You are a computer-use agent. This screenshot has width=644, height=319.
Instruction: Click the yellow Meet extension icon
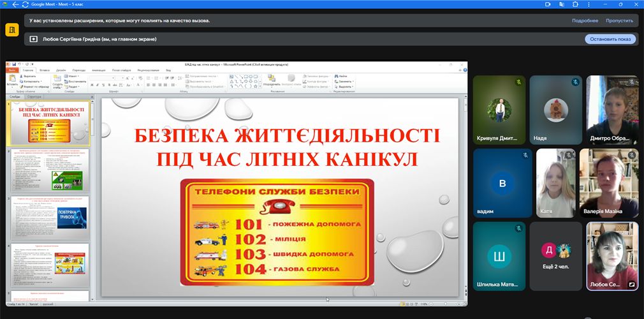click(x=12, y=30)
